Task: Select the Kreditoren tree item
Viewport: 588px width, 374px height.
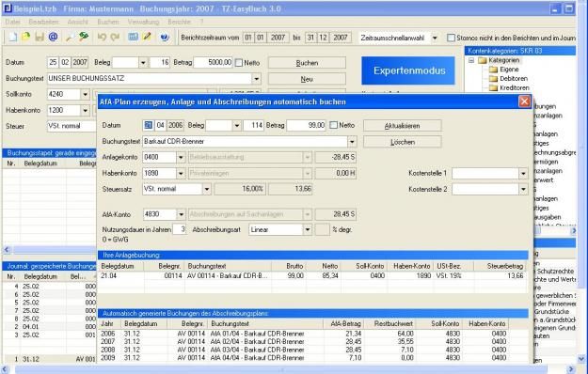Action: click(x=514, y=88)
